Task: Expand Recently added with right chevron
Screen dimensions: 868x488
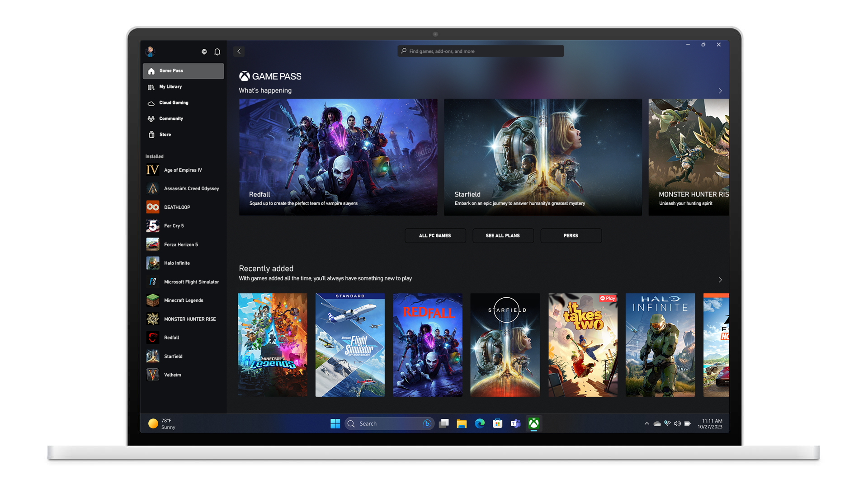Action: 720,280
